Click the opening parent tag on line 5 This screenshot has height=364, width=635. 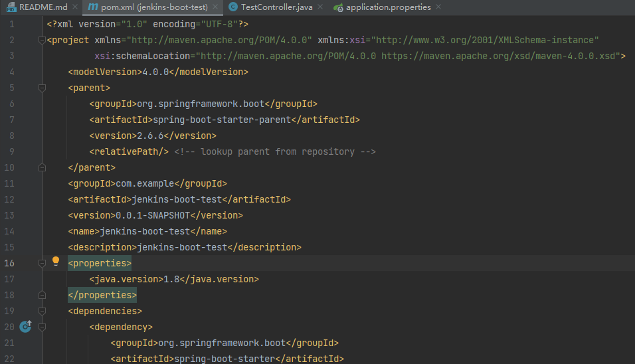[x=89, y=88]
